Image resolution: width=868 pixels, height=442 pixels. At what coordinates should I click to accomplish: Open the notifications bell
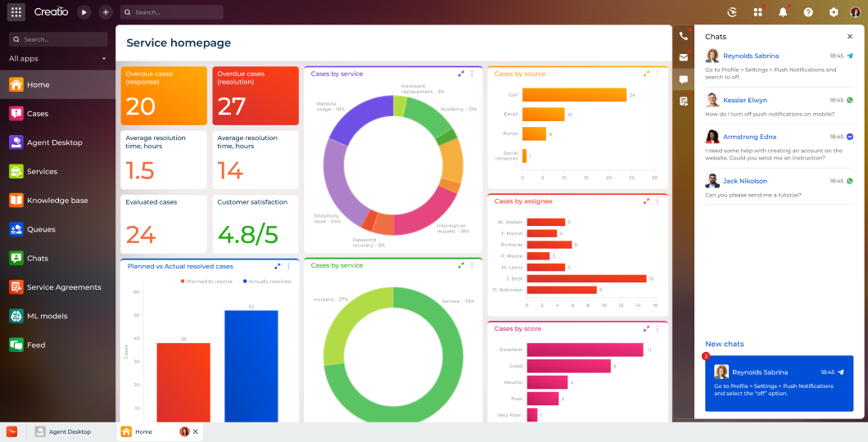(x=783, y=12)
